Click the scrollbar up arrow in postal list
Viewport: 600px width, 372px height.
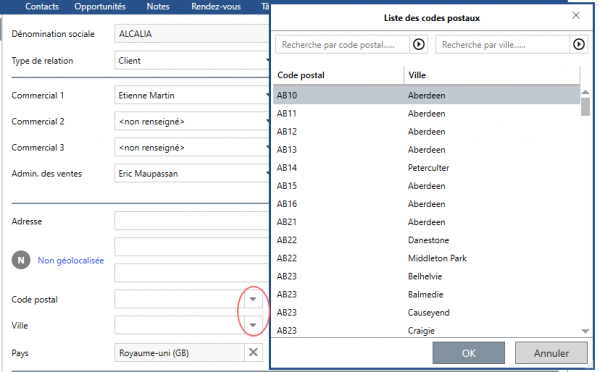coord(585,92)
